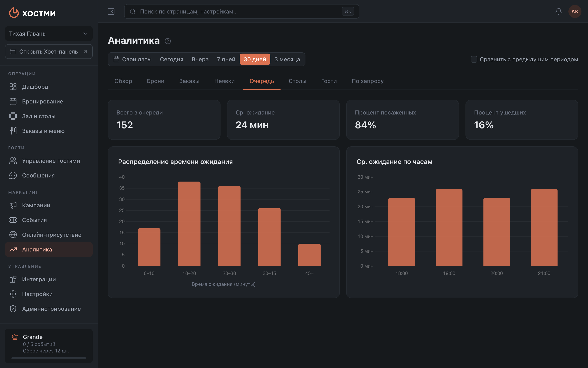
Task: Select the Очередь tab
Action: tap(262, 81)
